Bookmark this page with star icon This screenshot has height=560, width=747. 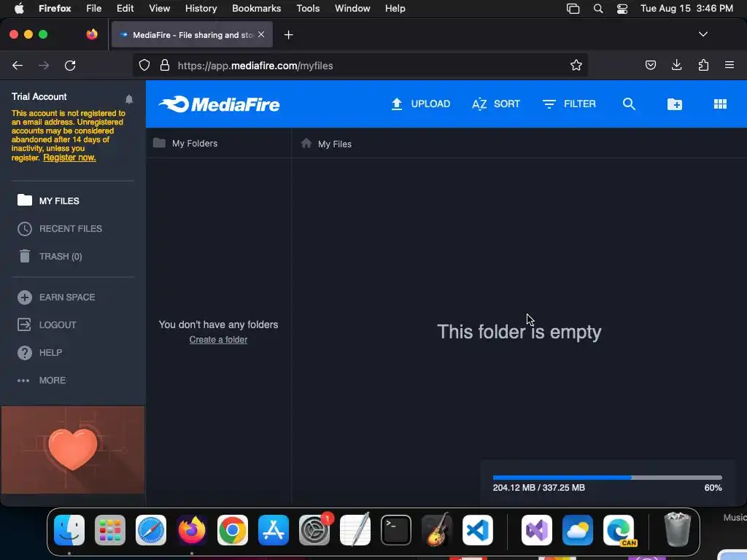(x=576, y=65)
